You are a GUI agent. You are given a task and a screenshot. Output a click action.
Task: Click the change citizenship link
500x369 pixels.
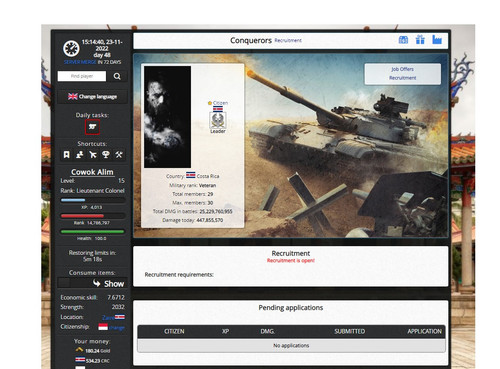click(x=117, y=328)
